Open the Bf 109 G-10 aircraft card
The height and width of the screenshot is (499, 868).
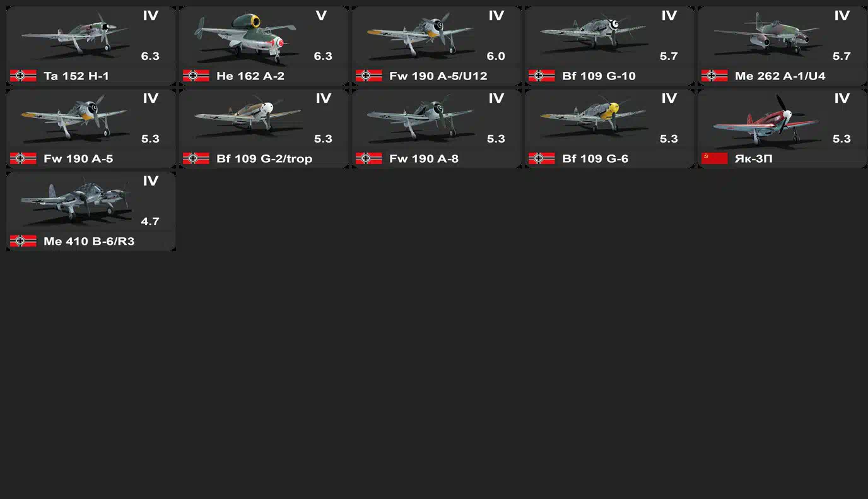click(609, 46)
